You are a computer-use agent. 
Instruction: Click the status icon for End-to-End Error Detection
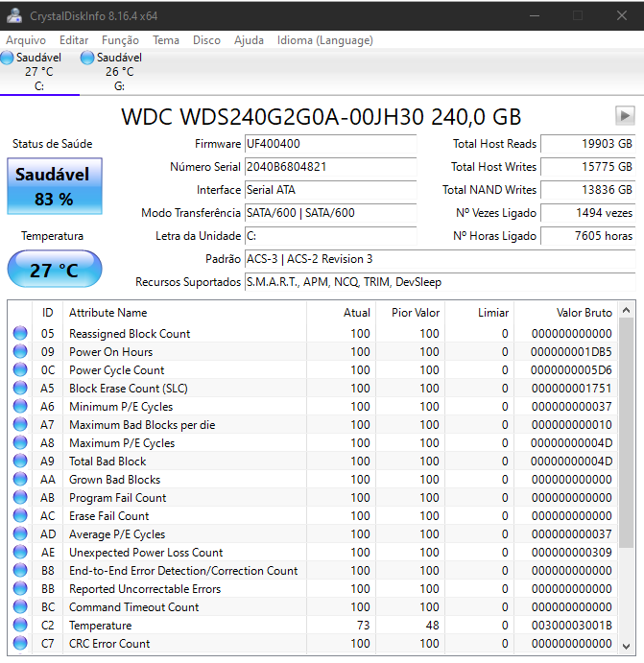[x=20, y=570]
